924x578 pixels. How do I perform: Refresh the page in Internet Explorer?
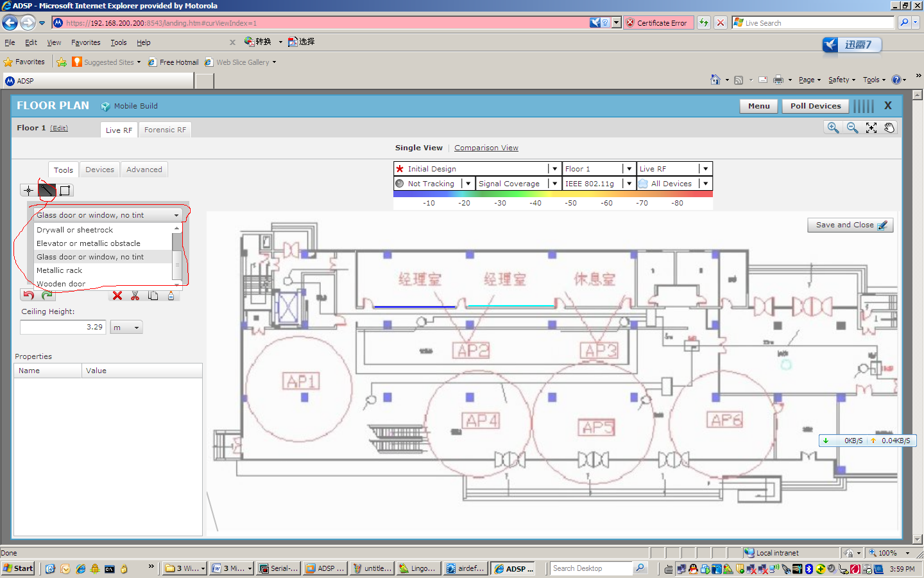[704, 22]
